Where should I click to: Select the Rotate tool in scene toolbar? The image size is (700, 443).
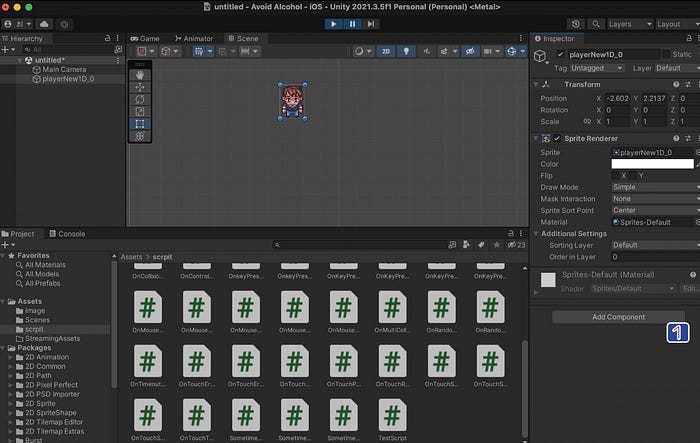coord(140,99)
